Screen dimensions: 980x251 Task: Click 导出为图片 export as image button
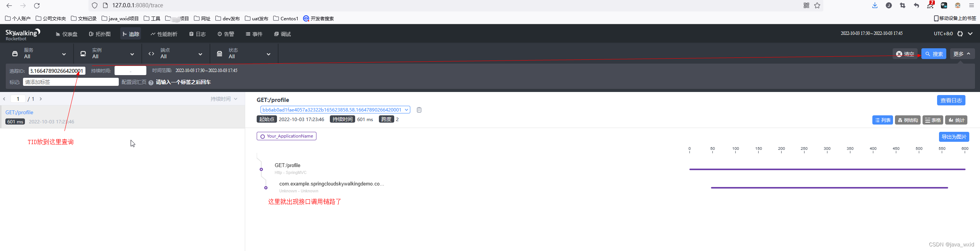click(x=954, y=137)
